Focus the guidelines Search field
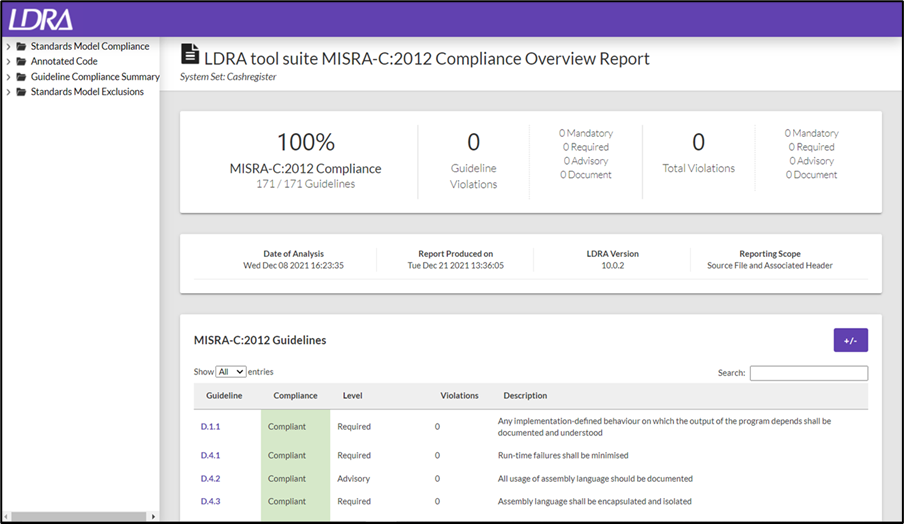 click(x=808, y=373)
